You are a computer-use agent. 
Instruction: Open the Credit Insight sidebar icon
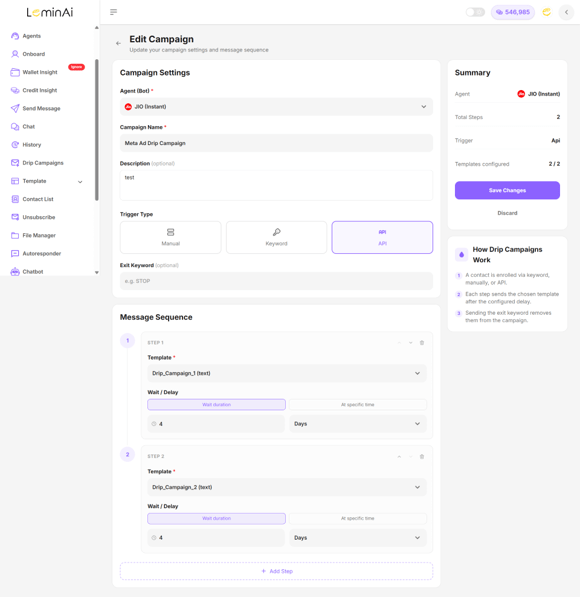click(x=15, y=90)
